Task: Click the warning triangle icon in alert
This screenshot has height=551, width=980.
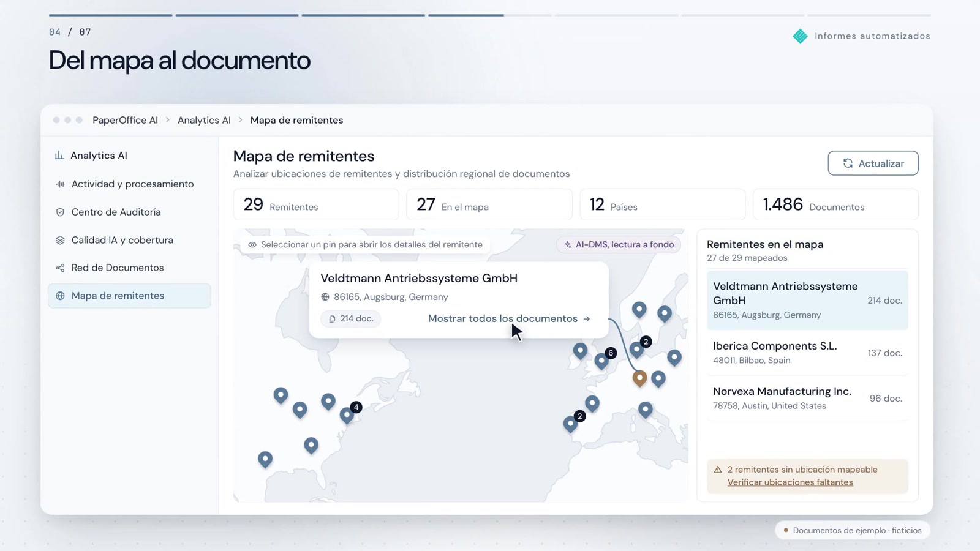Action: pyautogui.click(x=718, y=470)
